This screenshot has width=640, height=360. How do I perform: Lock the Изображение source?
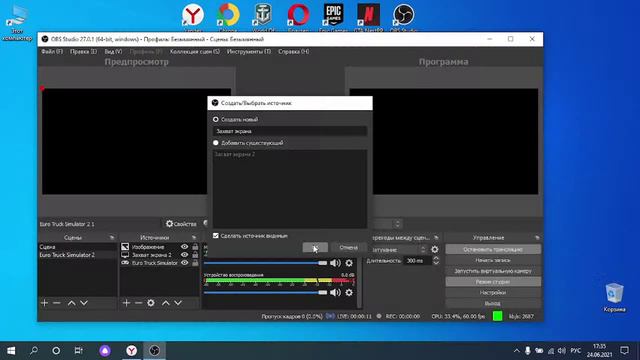coord(195,247)
